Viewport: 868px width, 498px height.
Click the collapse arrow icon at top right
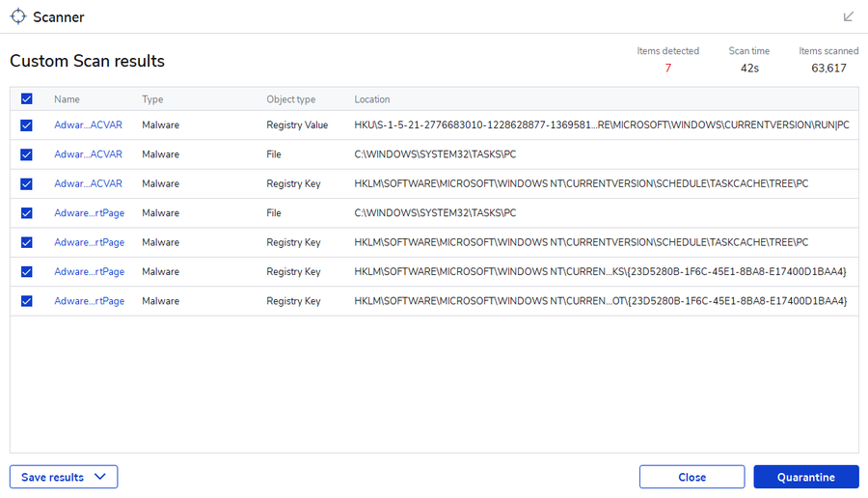click(x=849, y=16)
